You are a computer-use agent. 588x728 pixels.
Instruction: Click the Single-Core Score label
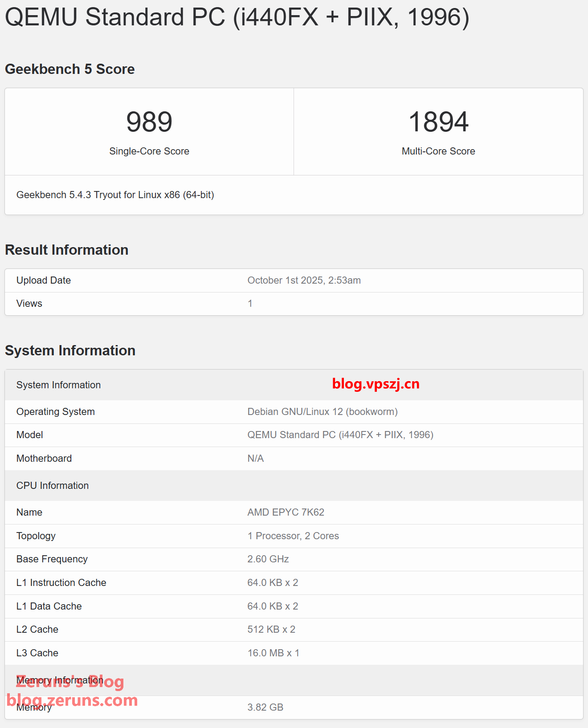[149, 151]
